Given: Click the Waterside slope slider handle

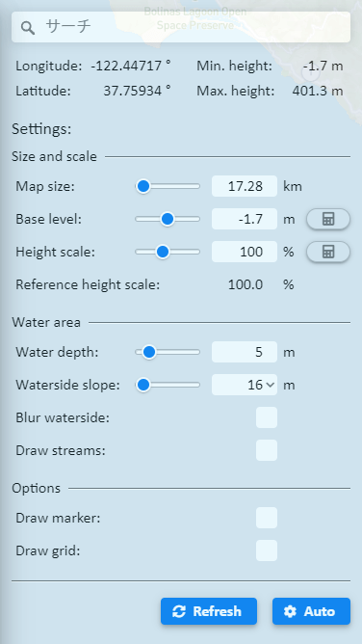Looking at the screenshot, I should click(x=143, y=385).
